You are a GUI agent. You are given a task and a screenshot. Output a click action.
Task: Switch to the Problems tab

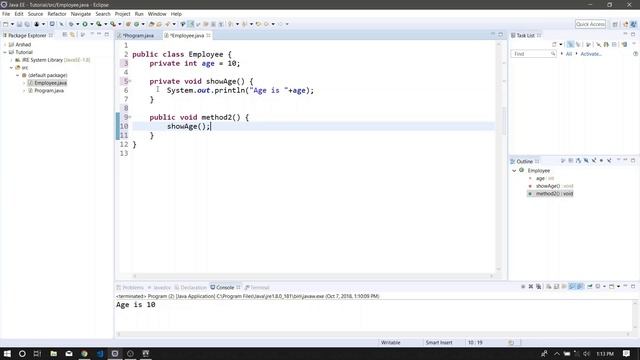click(130, 287)
